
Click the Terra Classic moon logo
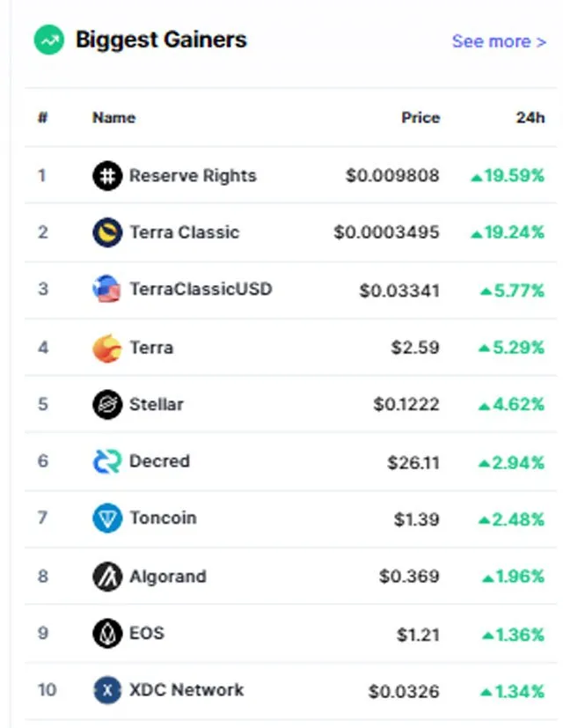point(107,232)
